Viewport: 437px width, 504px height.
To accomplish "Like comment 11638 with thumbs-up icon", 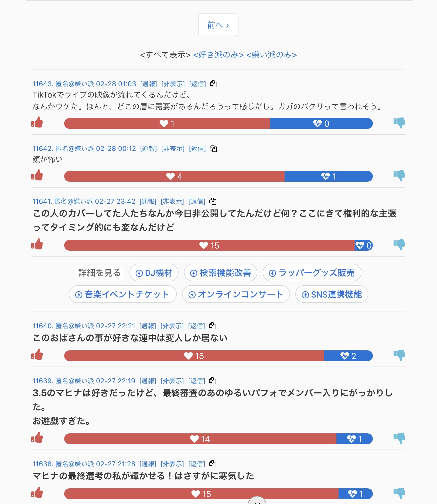I will point(37,493).
